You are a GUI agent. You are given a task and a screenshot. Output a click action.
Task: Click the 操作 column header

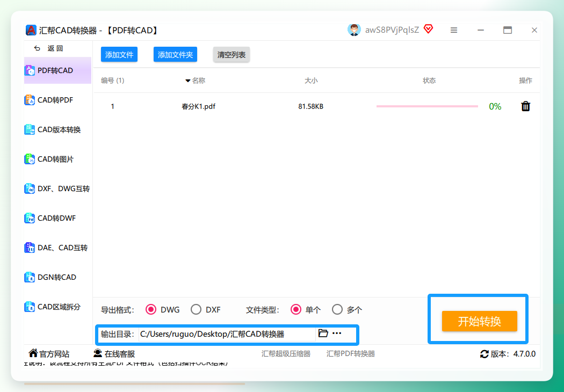pos(525,81)
